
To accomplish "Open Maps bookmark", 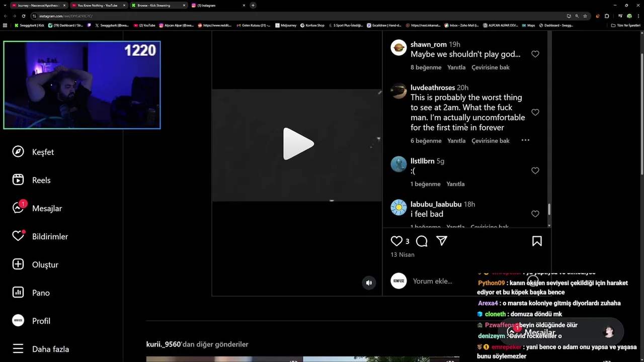I will 529,25.
